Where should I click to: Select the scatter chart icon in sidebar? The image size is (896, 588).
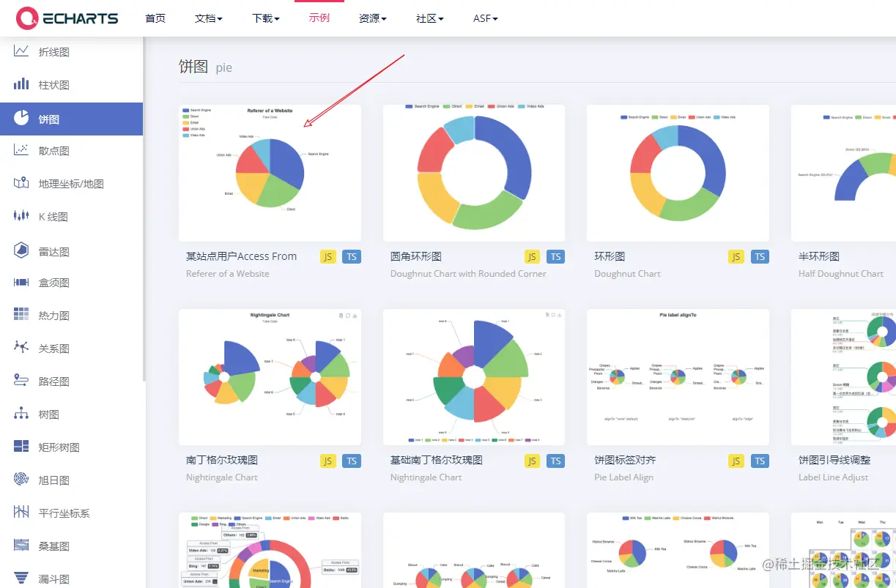(x=21, y=150)
